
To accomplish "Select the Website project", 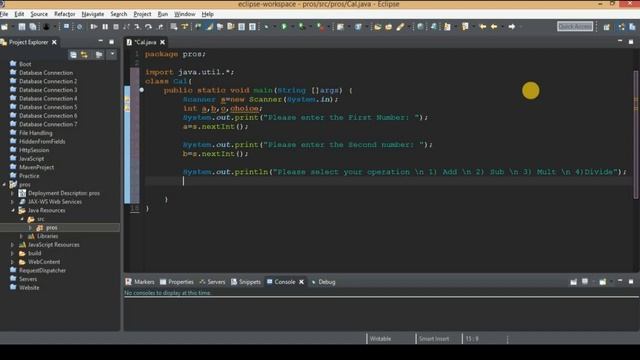I will tap(29, 288).
